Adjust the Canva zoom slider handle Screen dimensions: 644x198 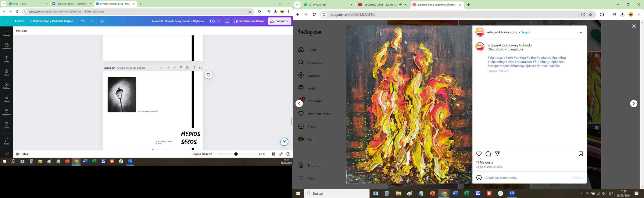coord(236,154)
